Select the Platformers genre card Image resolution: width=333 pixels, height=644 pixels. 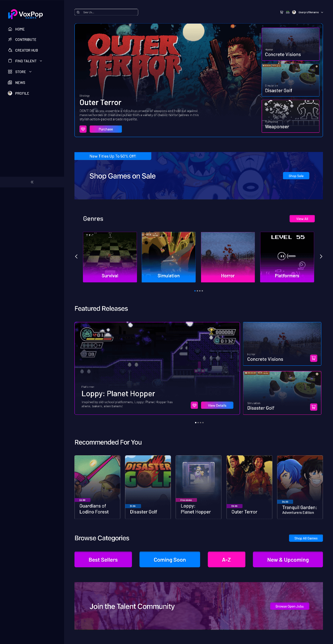click(287, 257)
